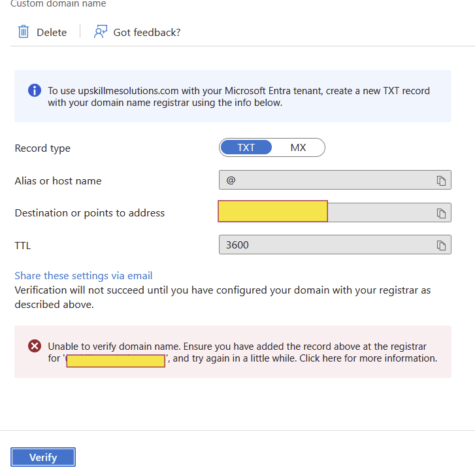Click the Verify button
This screenshot has width=475, height=476.
tap(43, 457)
